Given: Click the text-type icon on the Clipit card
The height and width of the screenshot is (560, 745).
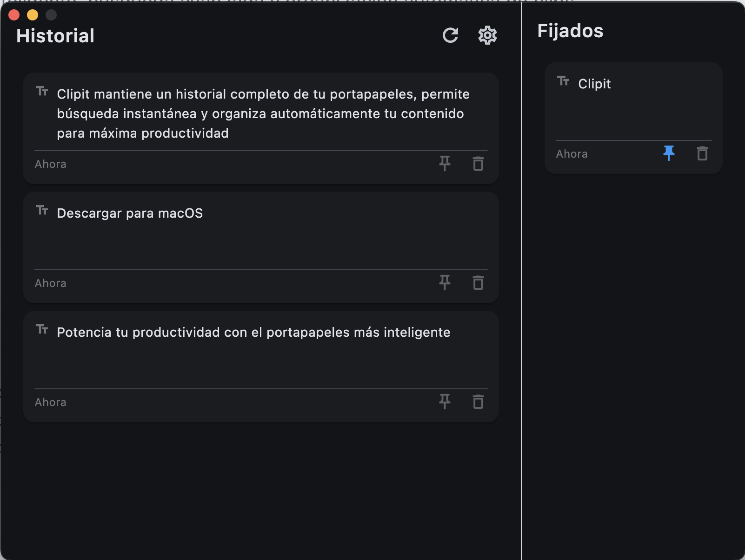Looking at the screenshot, I should (563, 82).
